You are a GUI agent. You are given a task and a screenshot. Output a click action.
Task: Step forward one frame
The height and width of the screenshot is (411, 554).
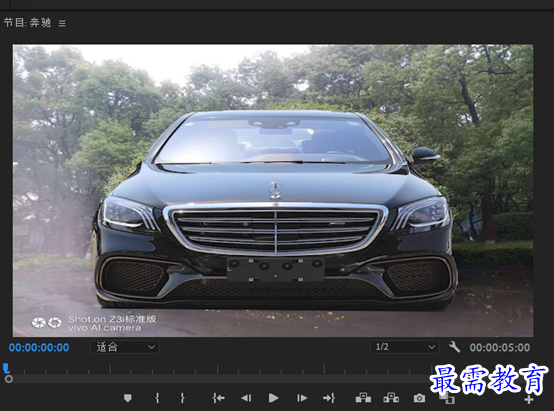[301, 398]
